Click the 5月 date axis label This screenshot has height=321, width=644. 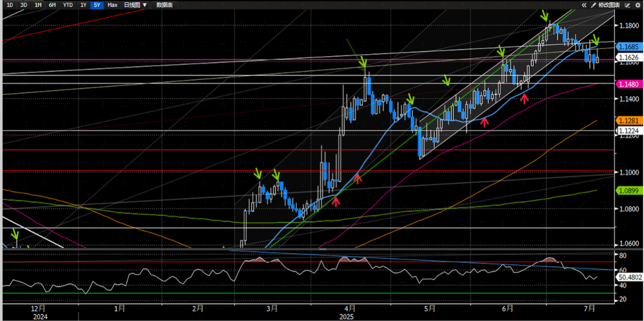(429, 308)
